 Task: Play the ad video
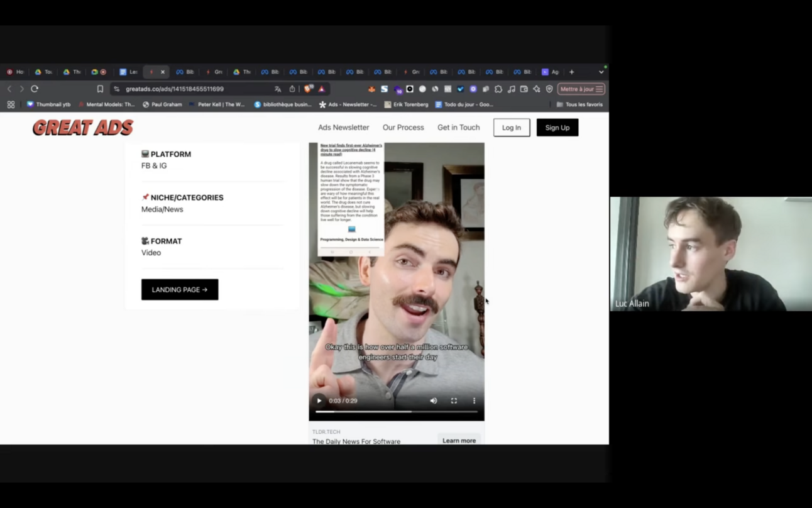[319, 400]
